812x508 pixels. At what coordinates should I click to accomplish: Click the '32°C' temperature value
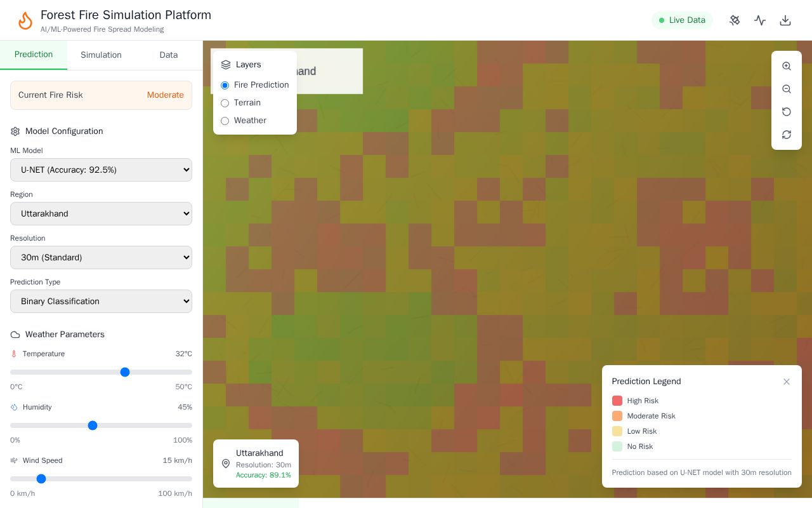coord(184,354)
